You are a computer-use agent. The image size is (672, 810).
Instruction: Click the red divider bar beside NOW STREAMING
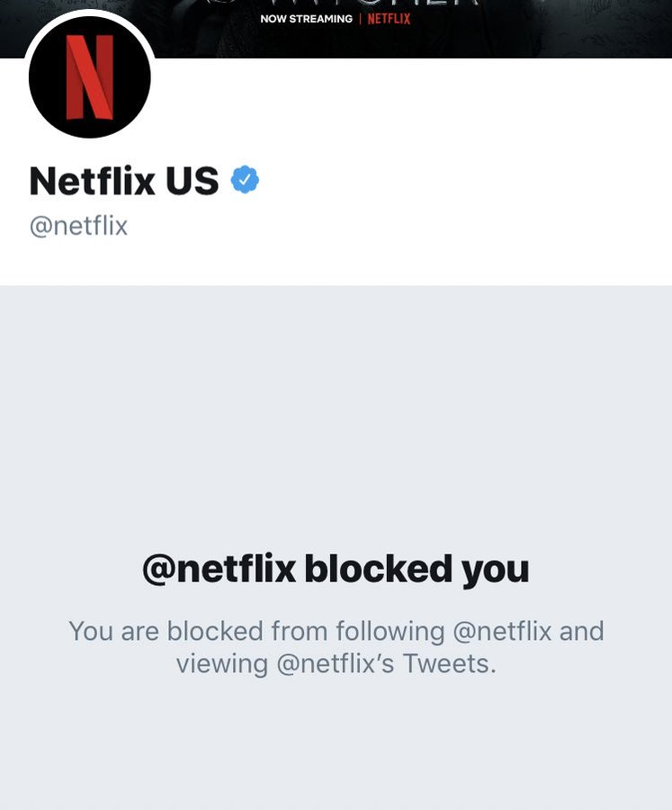(360, 19)
